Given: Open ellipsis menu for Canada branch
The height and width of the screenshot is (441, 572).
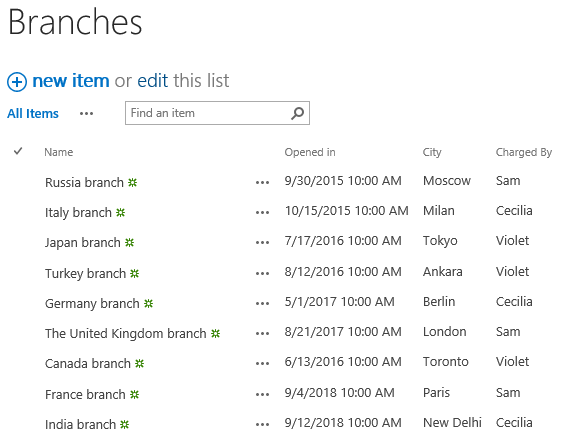Looking at the screenshot, I should coord(262,363).
